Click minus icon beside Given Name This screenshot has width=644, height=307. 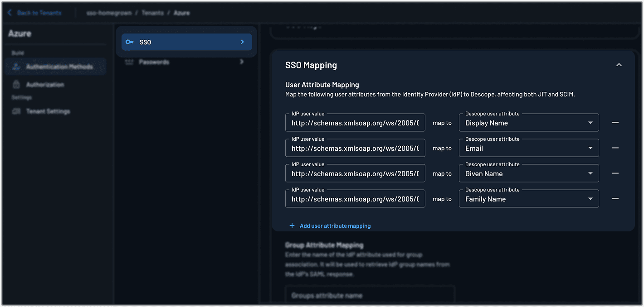pyautogui.click(x=615, y=173)
